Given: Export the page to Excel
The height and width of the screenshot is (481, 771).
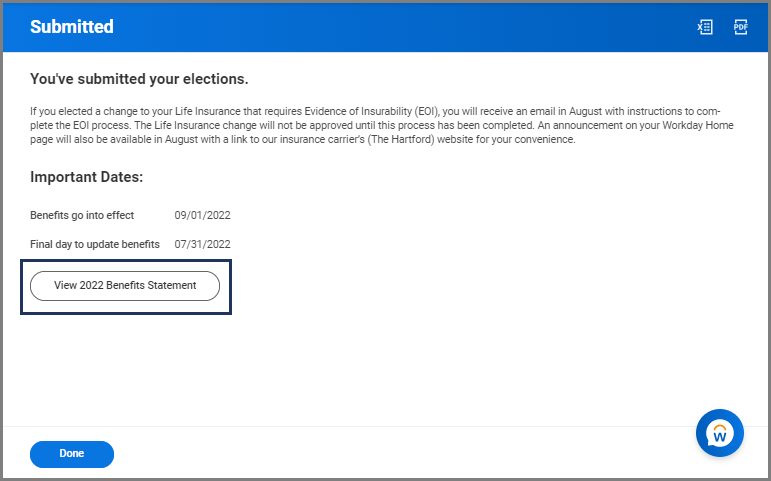Looking at the screenshot, I should point(705,28).
